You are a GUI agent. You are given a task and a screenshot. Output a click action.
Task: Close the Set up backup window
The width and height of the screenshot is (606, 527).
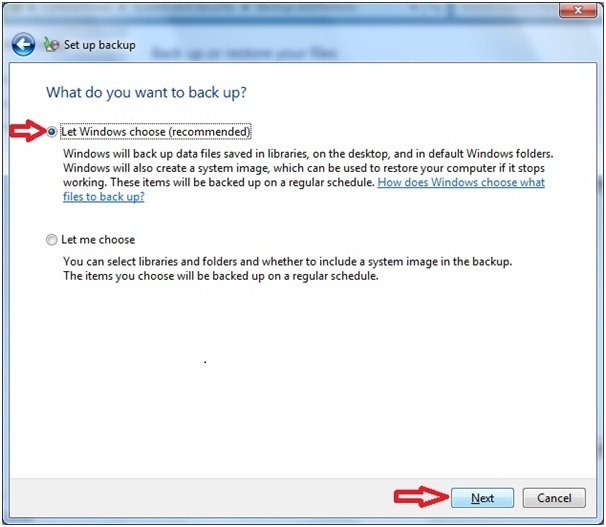point(578,10)
